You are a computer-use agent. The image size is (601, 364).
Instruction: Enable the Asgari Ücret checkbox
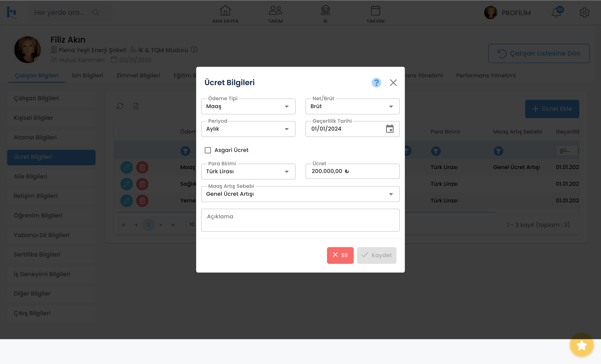pyautogui.click(x=208, y=150)
